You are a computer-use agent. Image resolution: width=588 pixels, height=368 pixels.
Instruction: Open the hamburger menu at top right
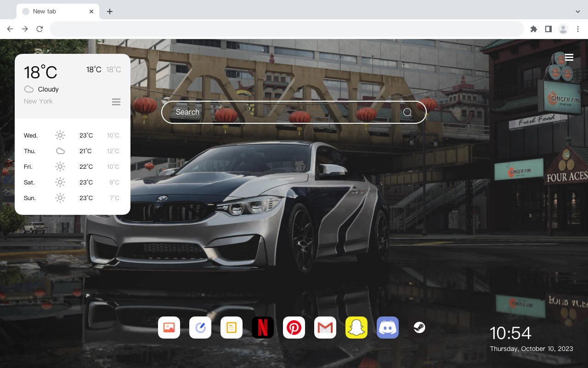tap(569, 57)
